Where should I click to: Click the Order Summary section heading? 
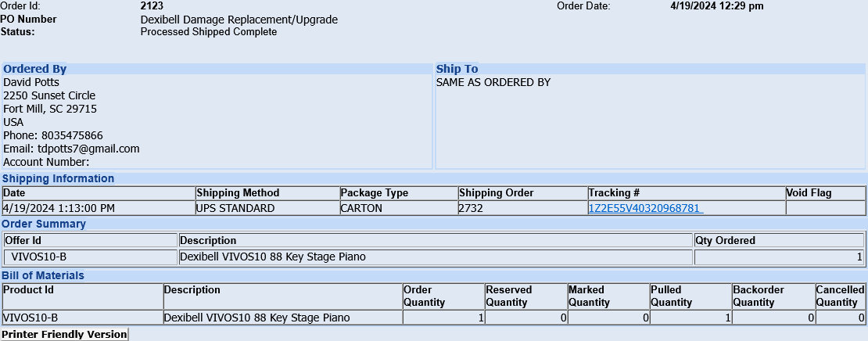click(44, 224)
